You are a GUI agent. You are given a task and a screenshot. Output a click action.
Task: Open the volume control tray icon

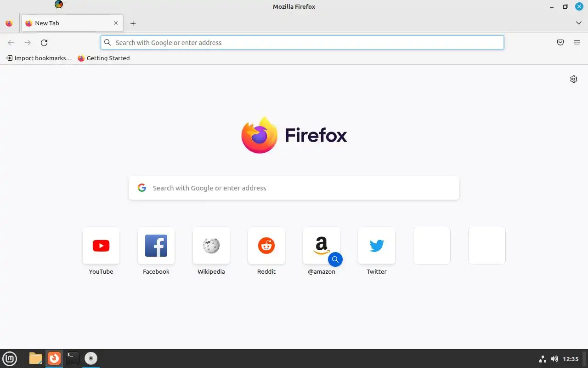[x=554, y=359]
